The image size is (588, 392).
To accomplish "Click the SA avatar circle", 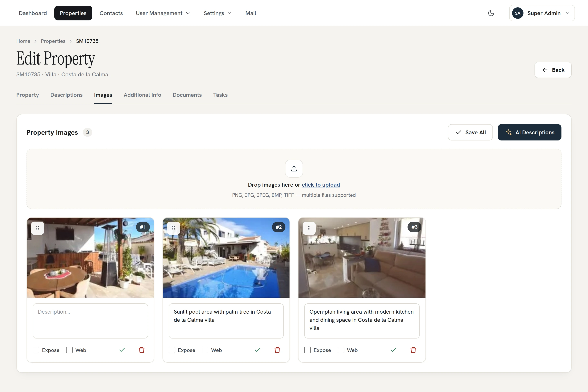I will [x=518, y=13].
